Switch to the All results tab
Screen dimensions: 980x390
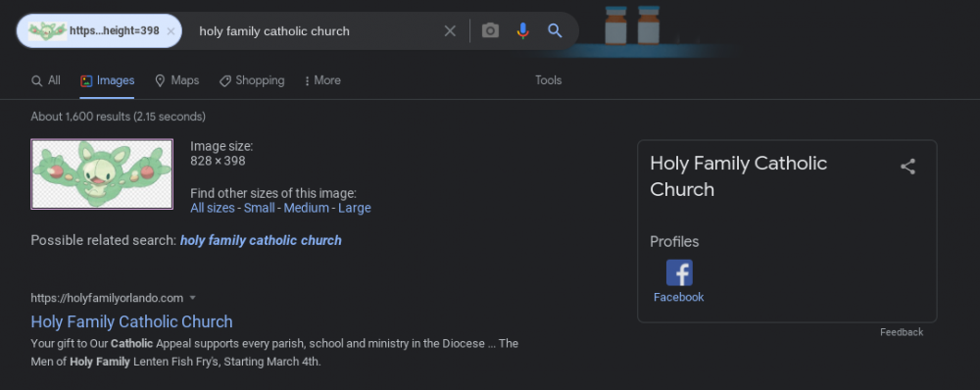[46, 80]
